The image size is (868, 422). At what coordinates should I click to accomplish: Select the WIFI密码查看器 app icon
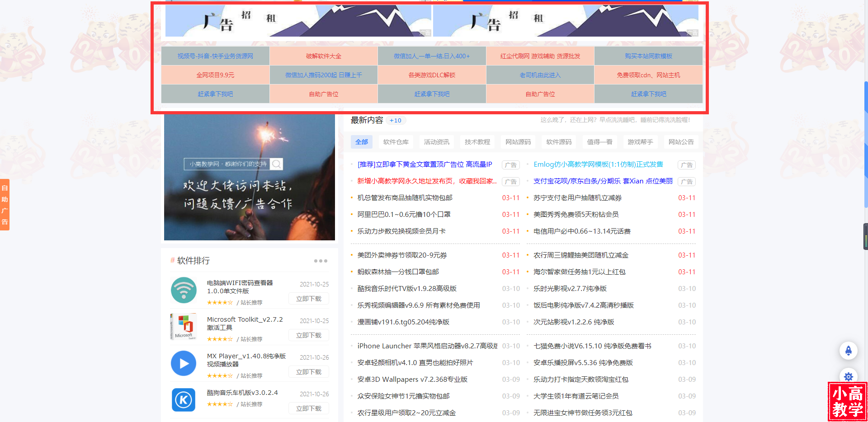pyautogui.click(x=183, y=290)
